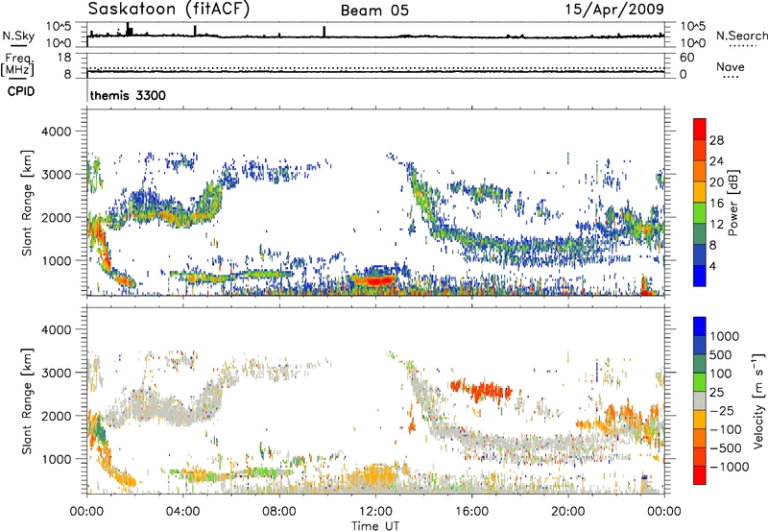Screen dimensions: 768x532
Task: Select the N.Sky legend label
Action: coord(18,36)
